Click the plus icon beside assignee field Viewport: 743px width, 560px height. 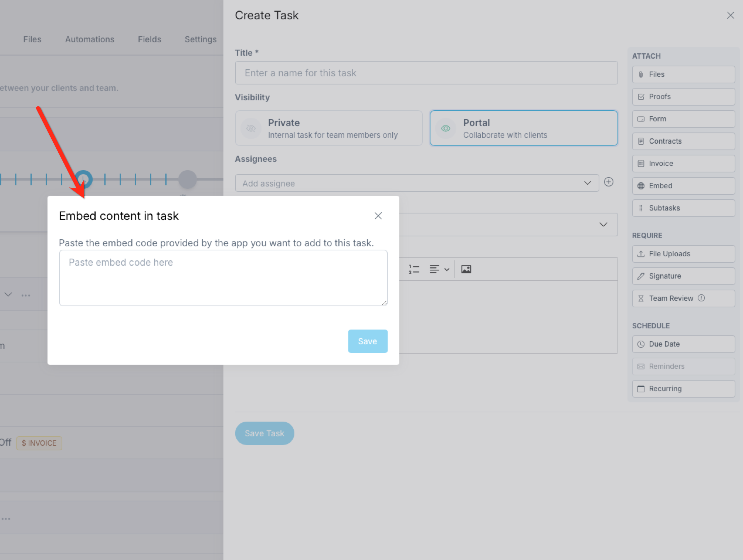coord(608,182)
